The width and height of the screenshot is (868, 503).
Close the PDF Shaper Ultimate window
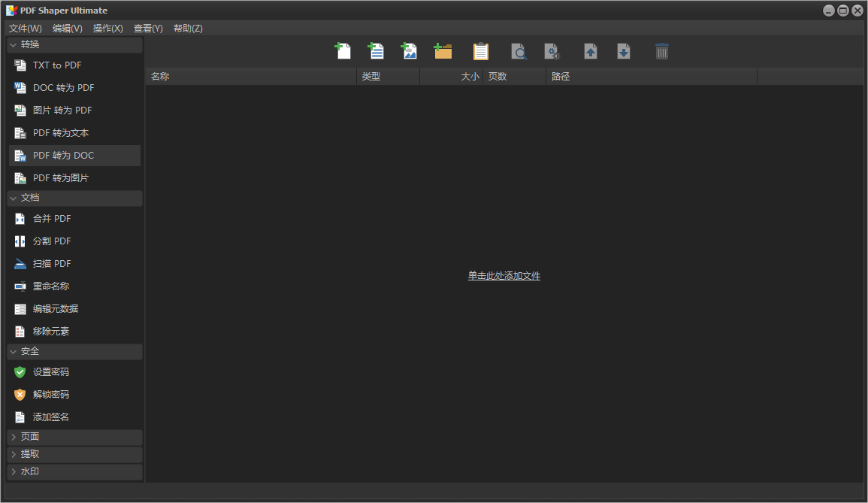click(x=857, y=11)
